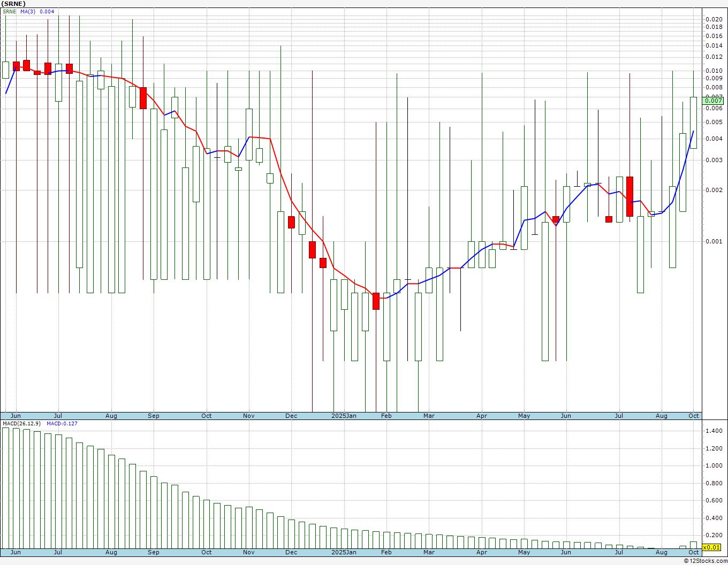Click the green 0.007 current price tag
Screen dimensions: 728x565
click(x=714, y=101)
